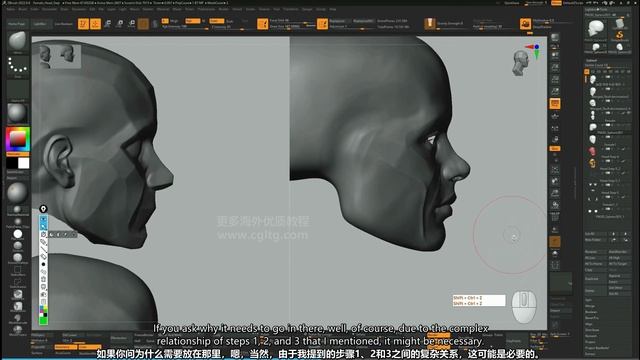The width and height of the screenshot is (640, 360).
Task: Toggle the Mrgb button
Action: [174, 21]
